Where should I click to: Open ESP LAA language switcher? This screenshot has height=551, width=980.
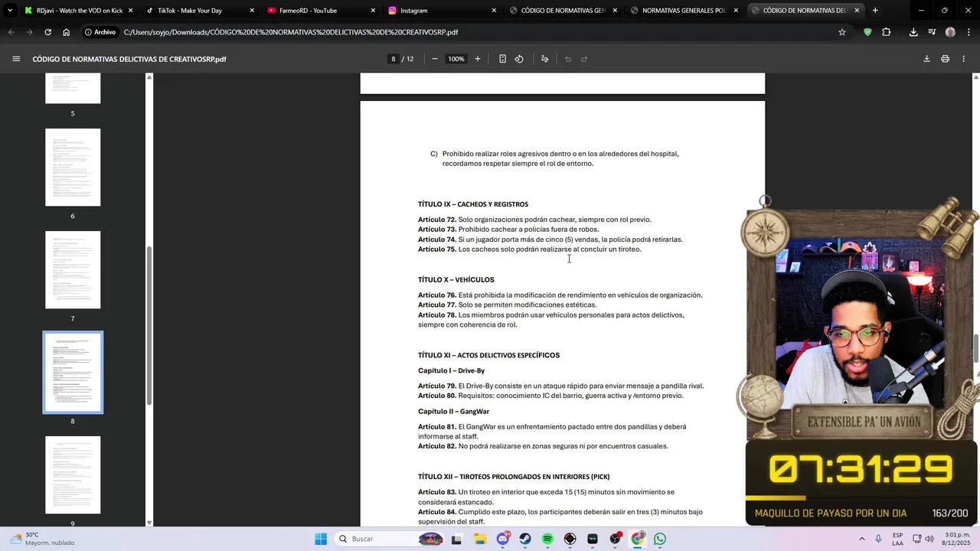tap(897, 539)
